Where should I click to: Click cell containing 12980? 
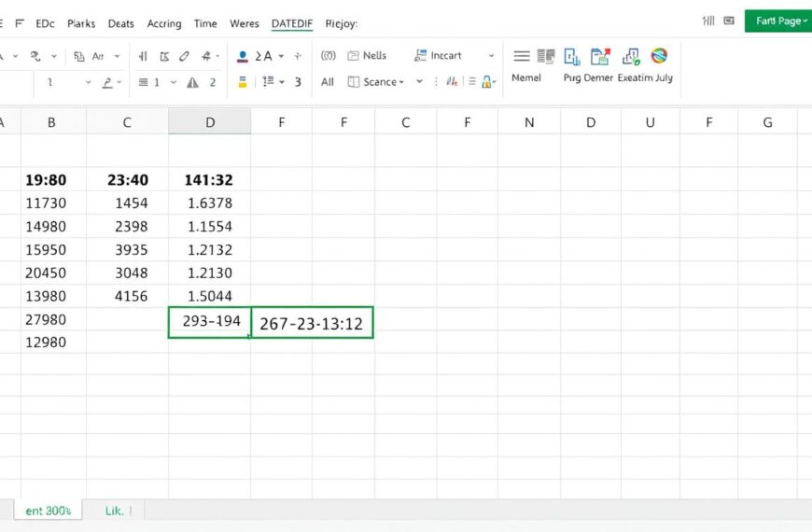(54, 343)
